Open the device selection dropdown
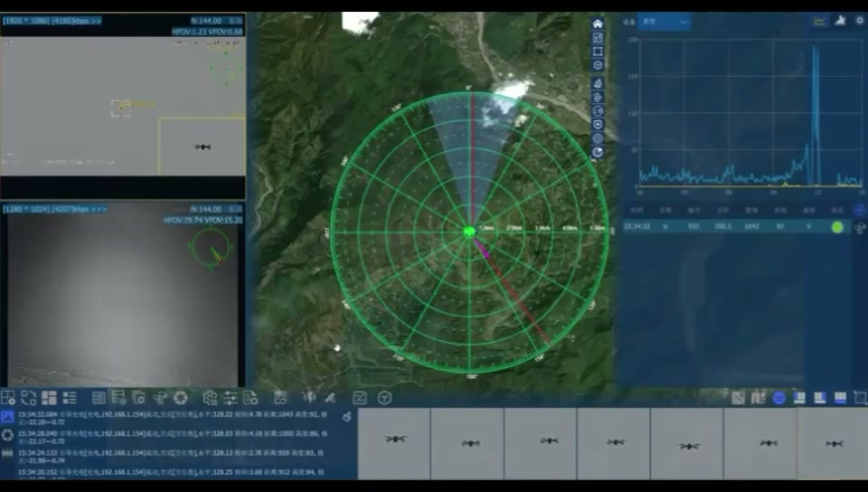The image size is (868, 492). pos(664,22)
